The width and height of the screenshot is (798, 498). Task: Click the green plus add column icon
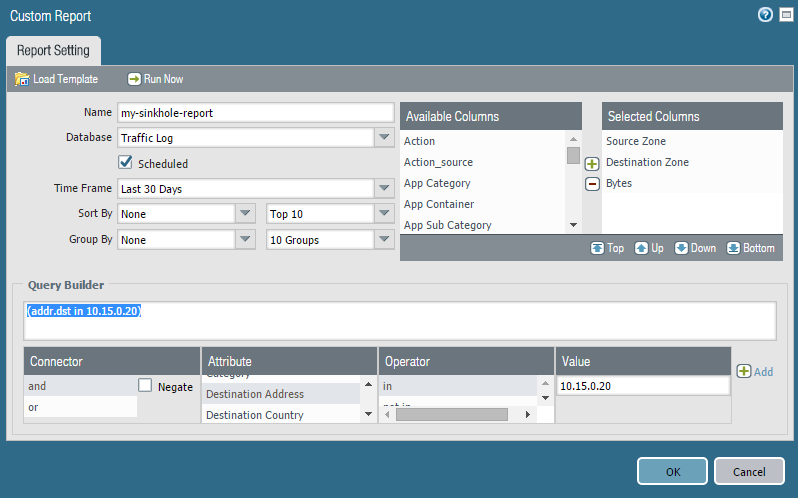tap(592, 164)
